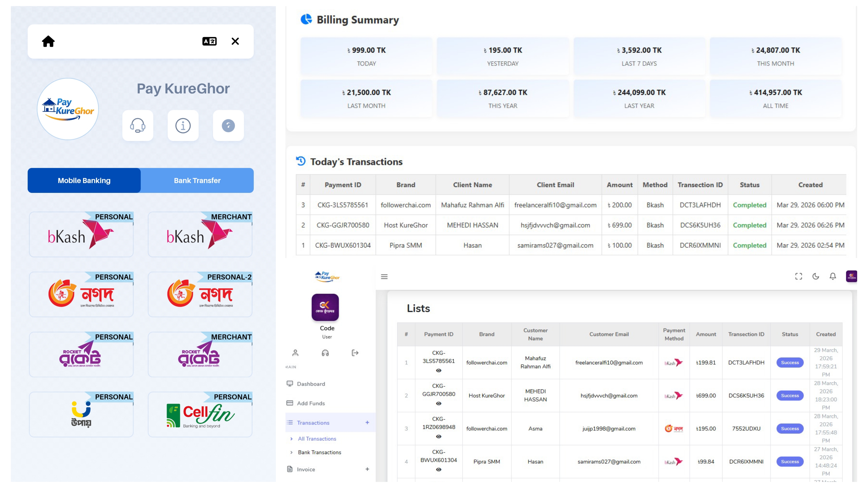The image size is (868, 488).
Task: Select the bKash Personal payment method
Action: tap(81, 234)
